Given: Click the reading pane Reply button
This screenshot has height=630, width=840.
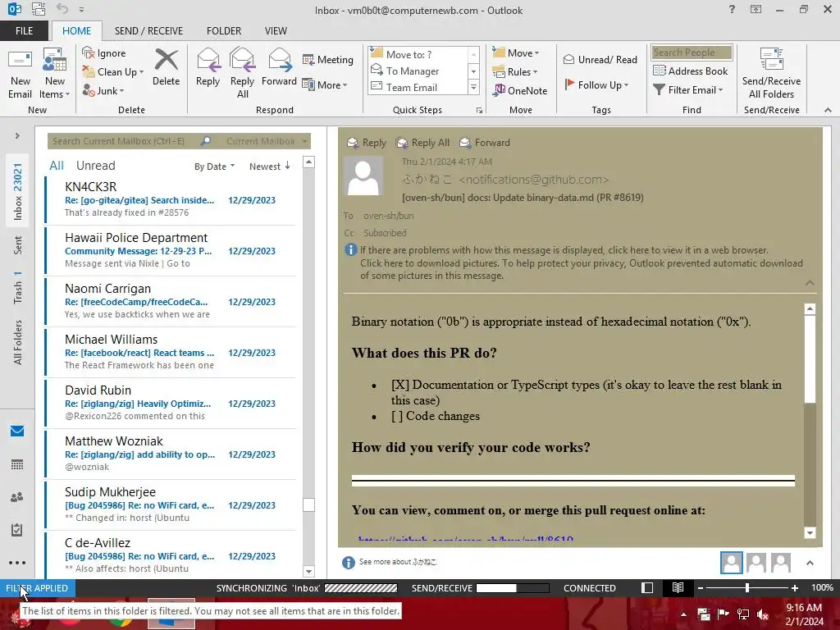Looking at the screenshot, I should pyautogui.click(x=367, y=143).
